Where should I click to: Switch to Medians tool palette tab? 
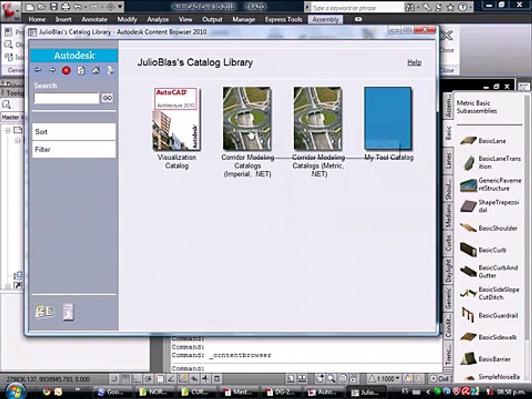(x=448, y=216)
